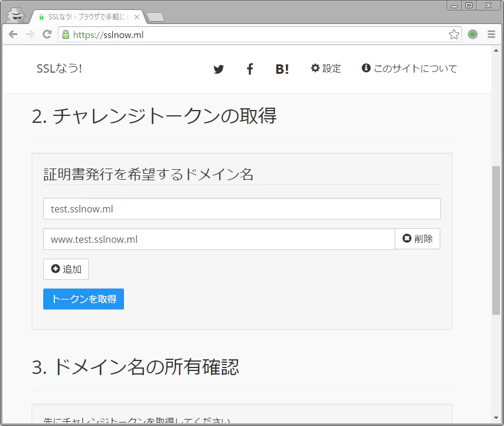The height and width of the screenshot is (426, 504).
Task: Click the test.sslnow.ml domain field
Action: [241, 209]
